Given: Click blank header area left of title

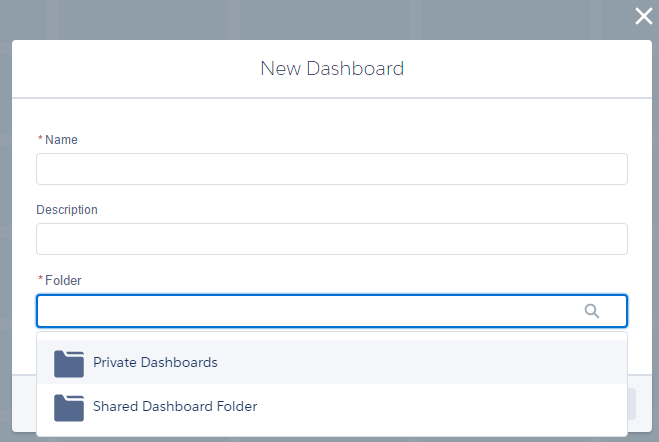Looking at the screenshot, I should point(120,69).
